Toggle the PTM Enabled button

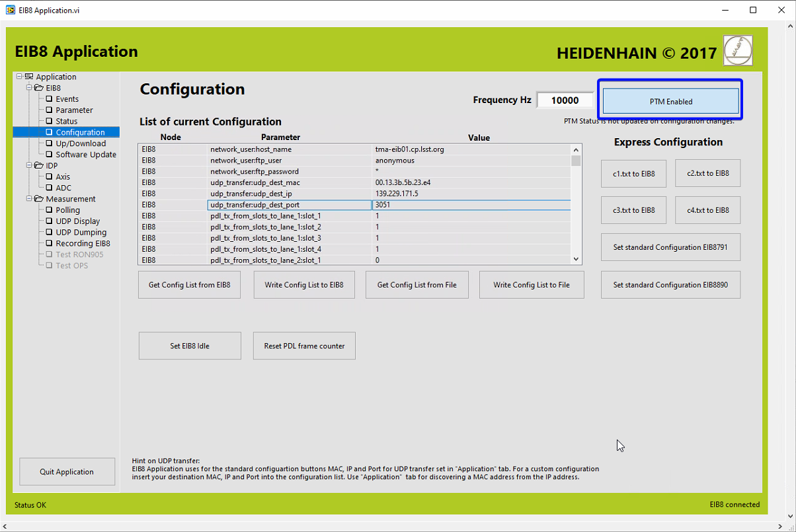click(671, 102)
